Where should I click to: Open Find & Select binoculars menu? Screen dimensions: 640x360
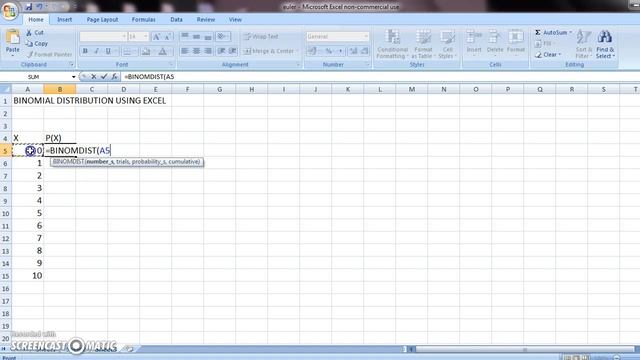[x=605, y=44]
